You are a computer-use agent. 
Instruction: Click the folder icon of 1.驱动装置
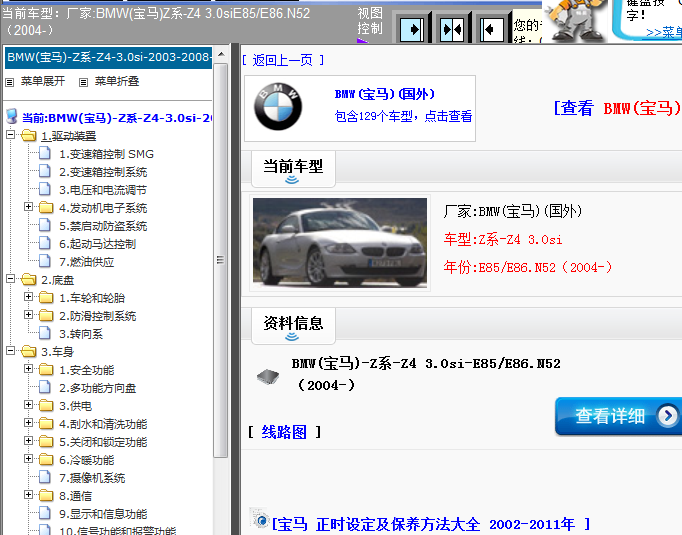click(29, 136)
